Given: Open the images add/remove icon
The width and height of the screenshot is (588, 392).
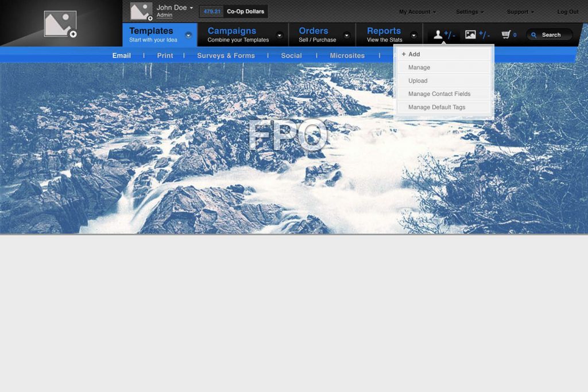Looking at the screenshot, I should pyautogui.click(x=477, y=35).
